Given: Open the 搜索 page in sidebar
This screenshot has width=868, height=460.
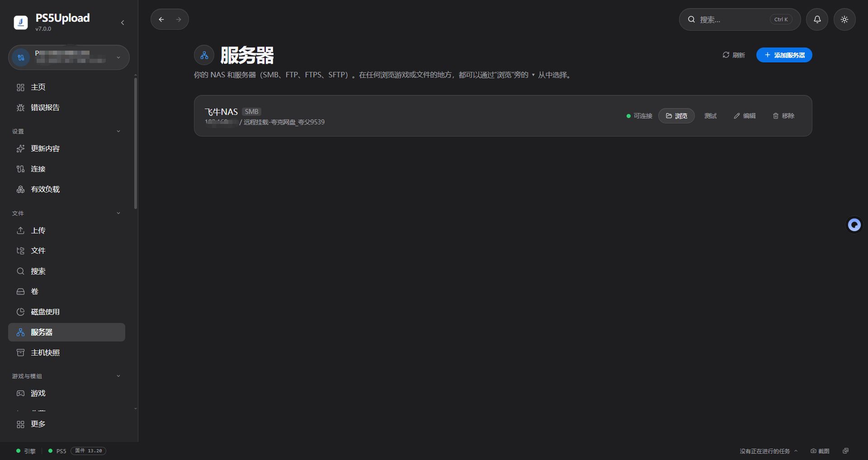Looking at the screenshot, I should point(66,271).
